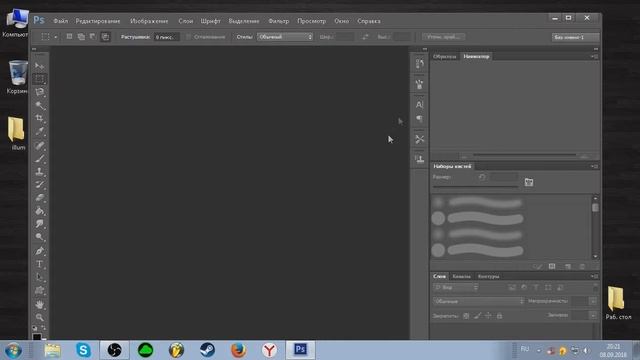Select the Healing Brush tool
The width and height of the screenshot is (640, 360).
pos(40,145)
